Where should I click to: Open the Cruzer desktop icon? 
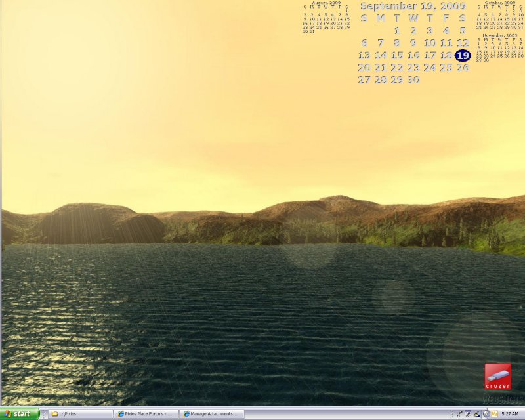497,377
